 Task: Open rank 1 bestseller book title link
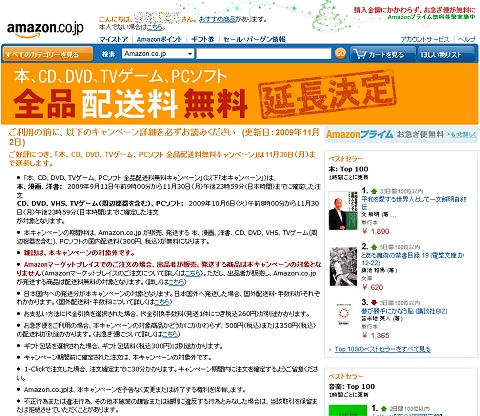[x=413, y=203]
